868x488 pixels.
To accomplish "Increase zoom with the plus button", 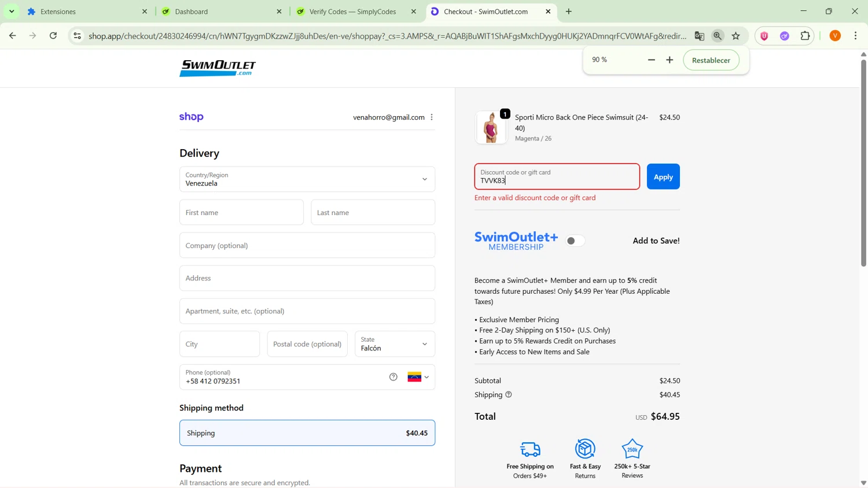I will click(x=670, y=60).
